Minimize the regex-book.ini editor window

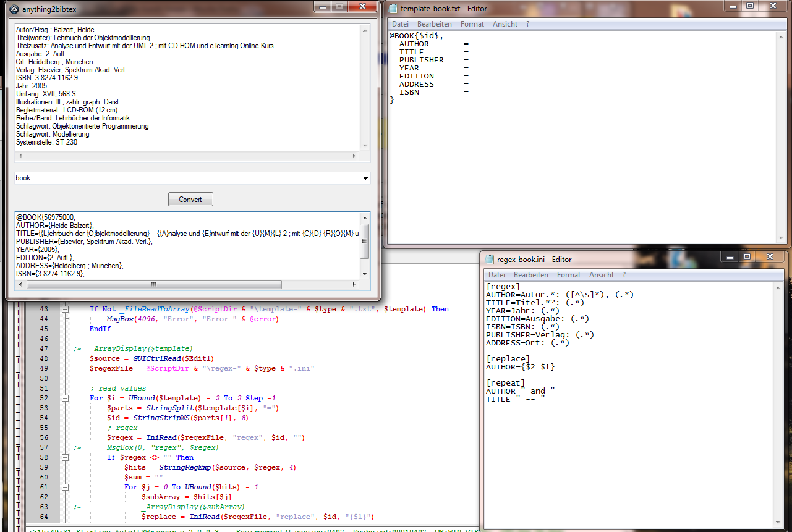coord(730,256)
